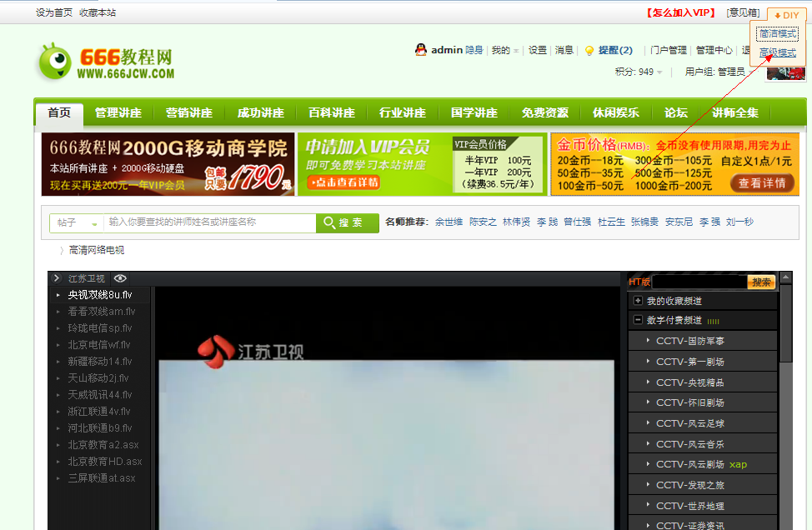The width and height of the screenshot is (812, 530).
Task: Click the 2000G移动商学院 banner
Action: (168, 164)
